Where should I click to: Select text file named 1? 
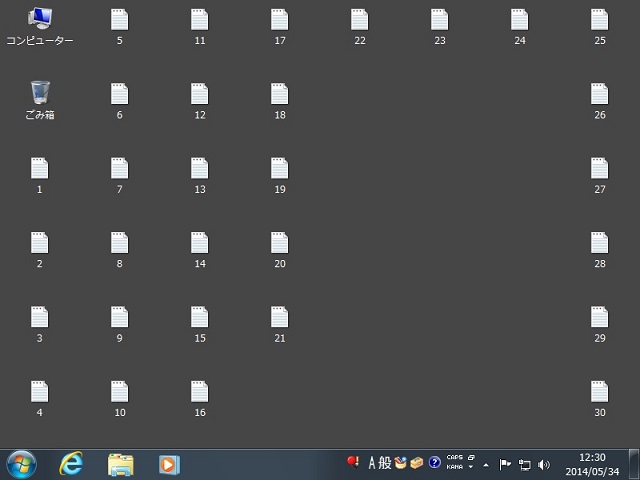coord(40,176)
